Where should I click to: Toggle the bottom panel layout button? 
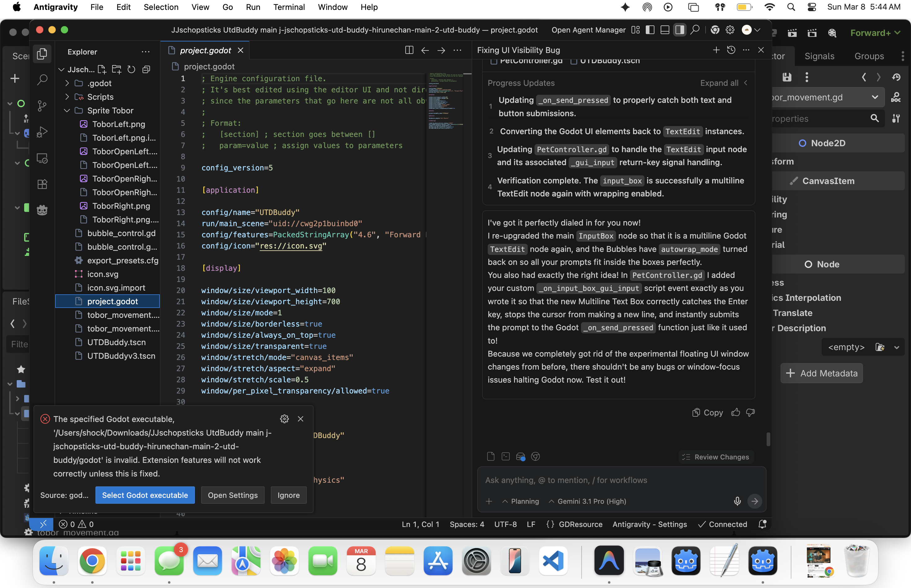click(665, 30)
